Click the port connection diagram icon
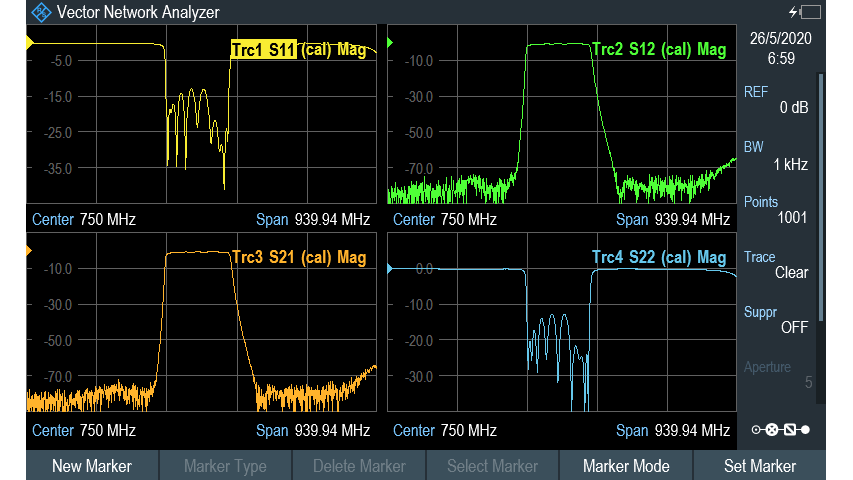The image size is (853, 480). point(780,429)
